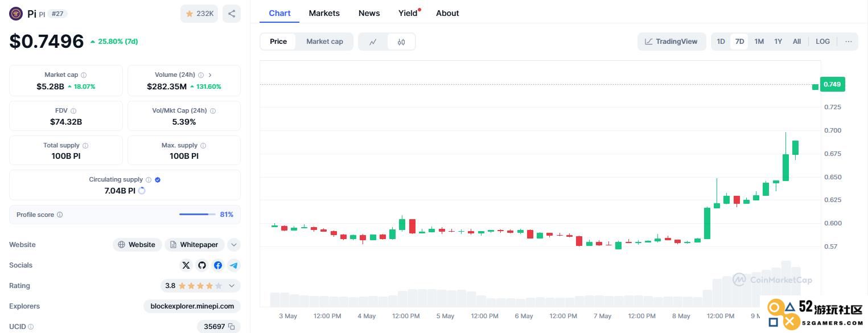Select the Price chart toggle

[278, 42]
